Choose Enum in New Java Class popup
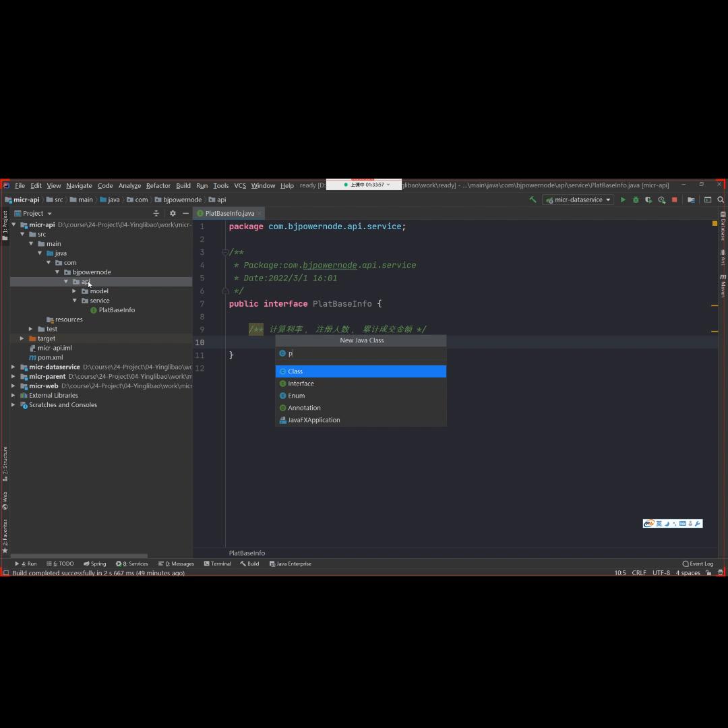 [x=296, y=396]
